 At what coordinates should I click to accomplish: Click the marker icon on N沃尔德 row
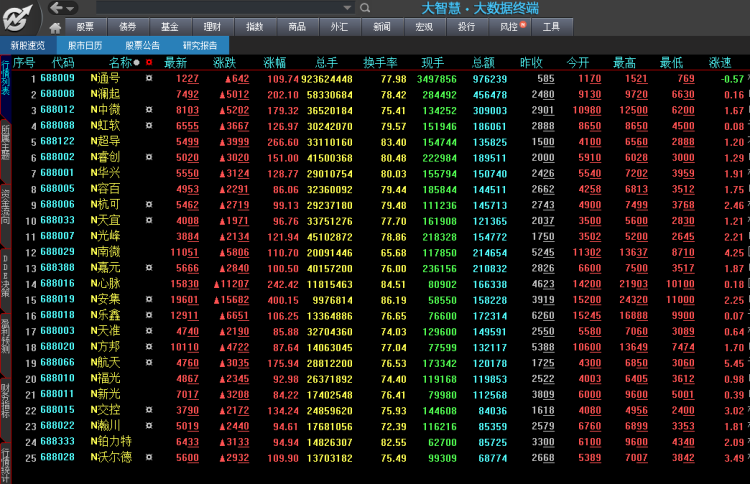pos(149,457)
